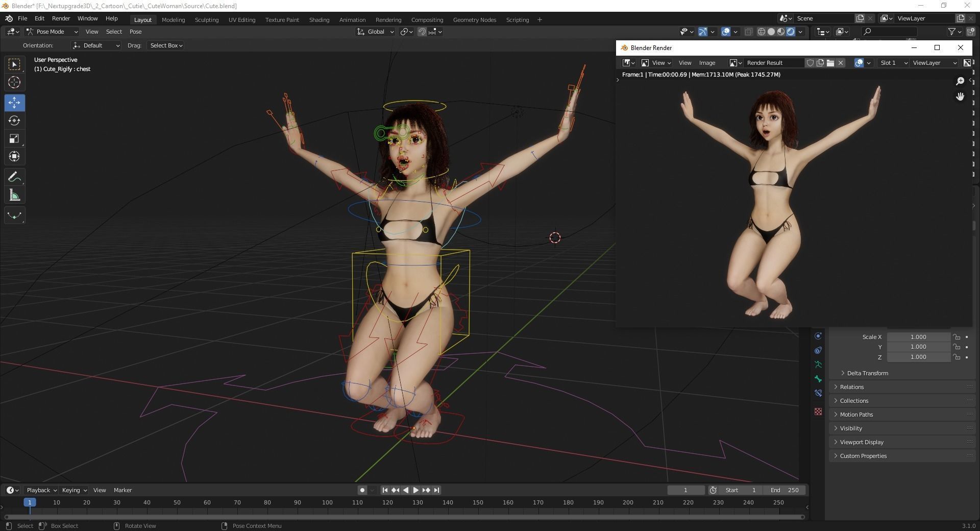Toggle X-Ray mode
Image resolution: width=980 pixels, height=531 pixels.
point(748,32)
